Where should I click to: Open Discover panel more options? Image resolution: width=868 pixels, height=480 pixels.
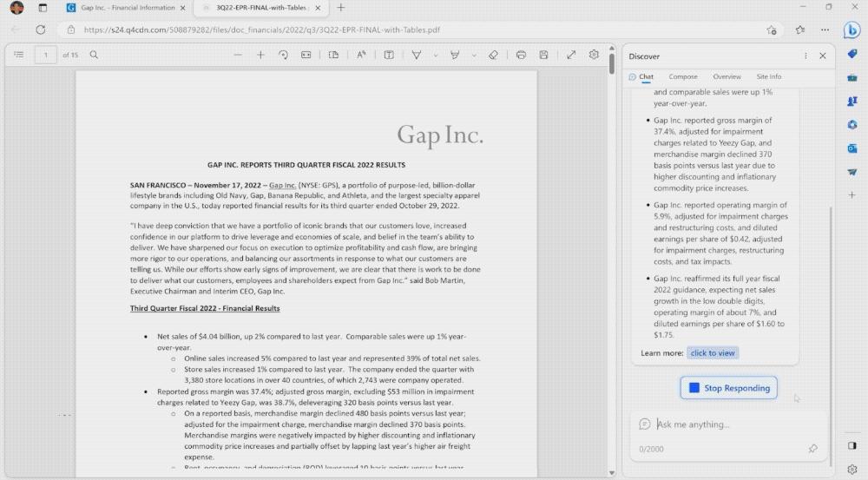tap(806, 56)
